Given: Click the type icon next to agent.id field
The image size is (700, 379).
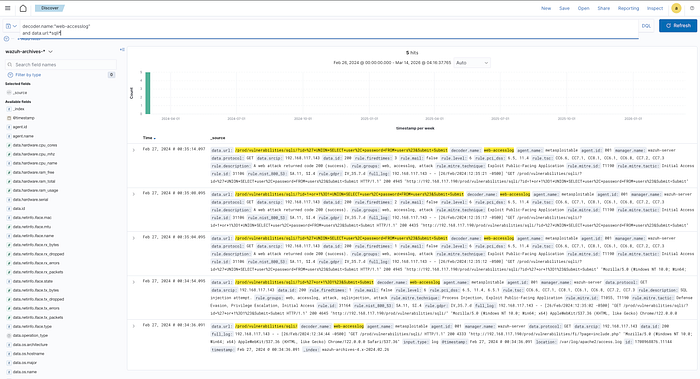Looking at the screenshot, I should 9,127.
